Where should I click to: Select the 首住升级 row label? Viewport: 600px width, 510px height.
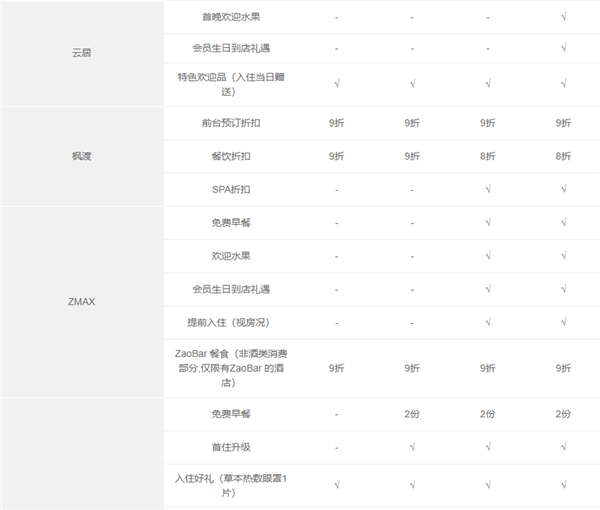pos(230,447)
